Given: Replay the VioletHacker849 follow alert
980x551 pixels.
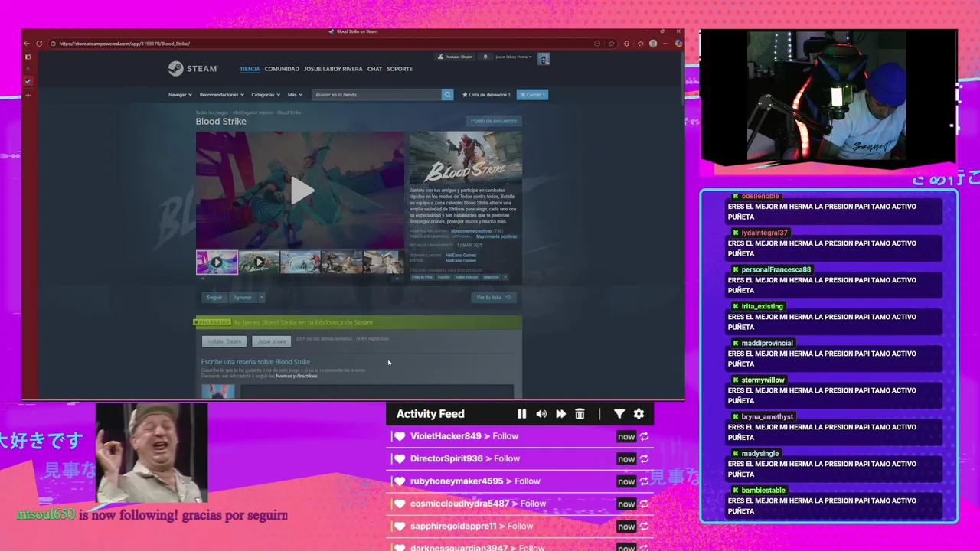Looking at the screenshot, I should click(644, 436).
